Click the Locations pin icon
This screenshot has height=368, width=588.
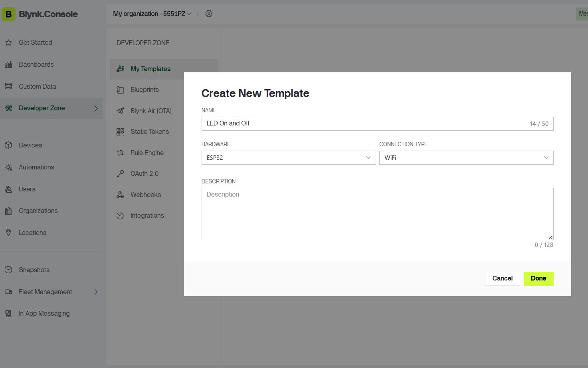click(8, 233)
